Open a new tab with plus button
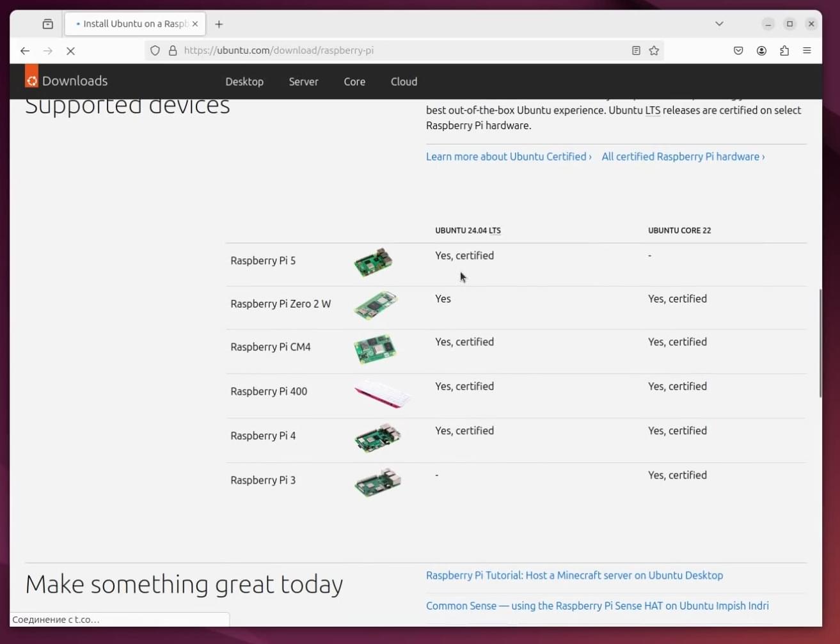Image resolution: width=840 pixels, height=644 pixels. pyautogui.click(x=219, y=24)
